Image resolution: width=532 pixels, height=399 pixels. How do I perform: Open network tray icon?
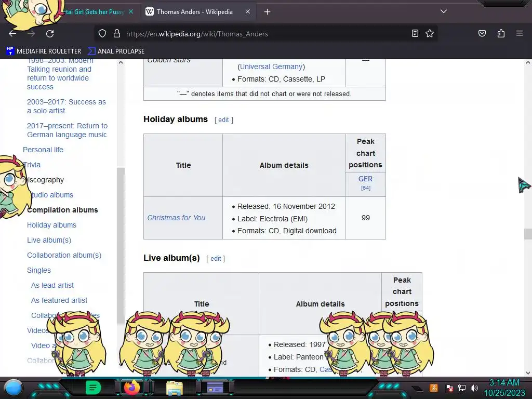tap(462, 388)
